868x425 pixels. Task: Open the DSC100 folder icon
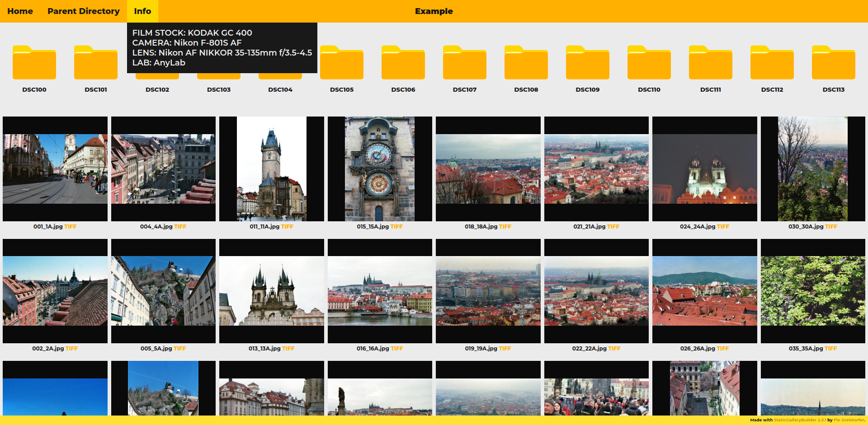(34, 63)
